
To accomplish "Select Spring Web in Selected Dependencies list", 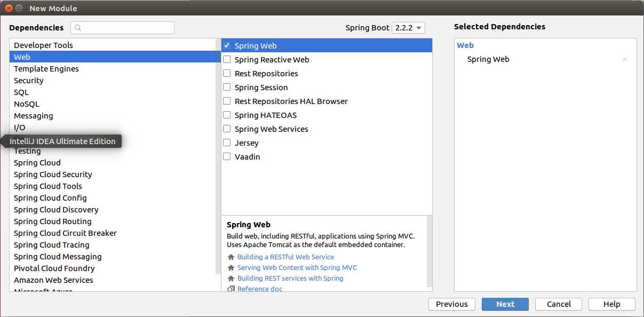I will 488,59.
